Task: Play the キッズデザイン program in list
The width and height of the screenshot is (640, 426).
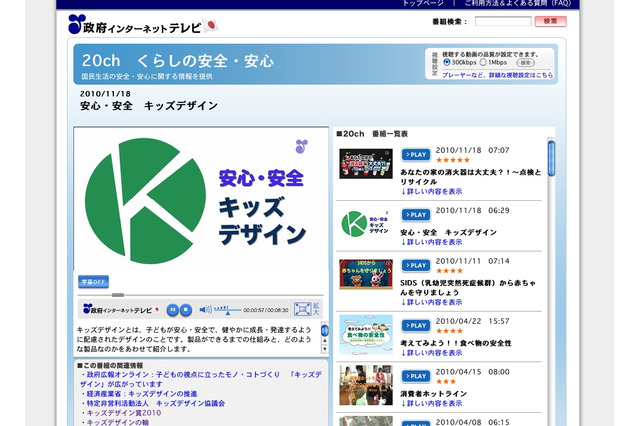Action: 416,215
